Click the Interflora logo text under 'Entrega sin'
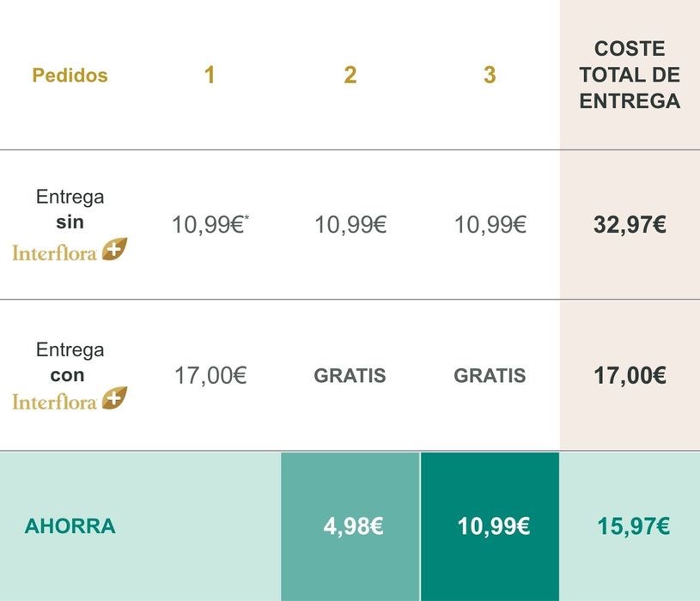Viewport: 700px width, 601px height. pos(54,253)
